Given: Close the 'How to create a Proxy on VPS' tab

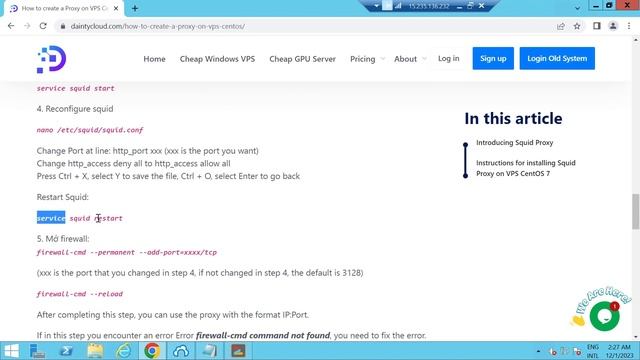Looking at the screenshot, I should [x=116, y=8].
